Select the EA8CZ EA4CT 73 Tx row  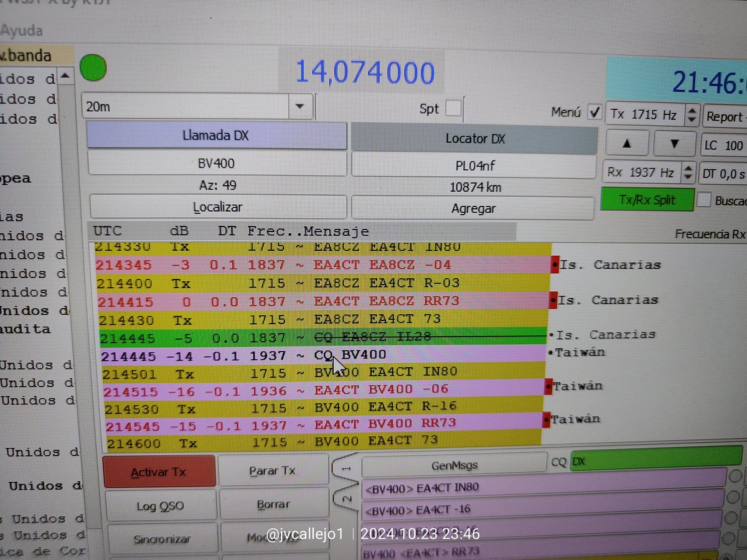pyautogui.click(x=322, y=319)
